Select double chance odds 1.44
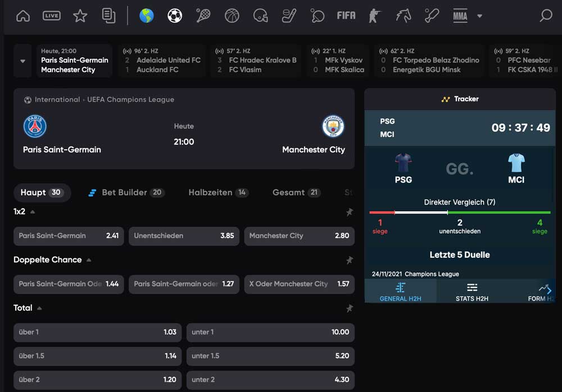The width and height of the screenshot is (562, 392). pos(69,284)
